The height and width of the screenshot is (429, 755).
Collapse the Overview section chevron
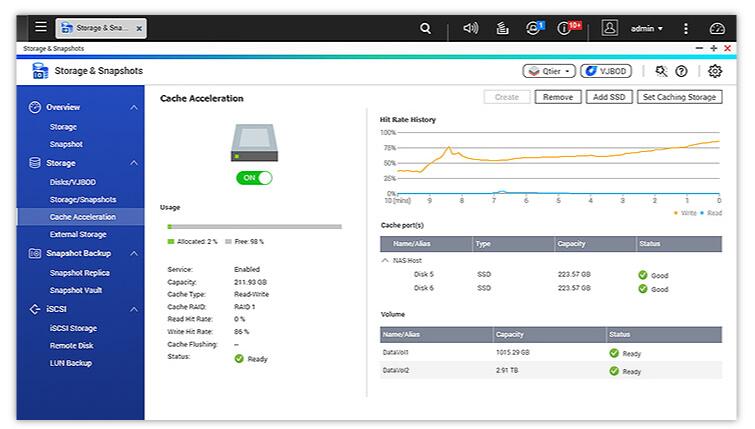[134, 107]
